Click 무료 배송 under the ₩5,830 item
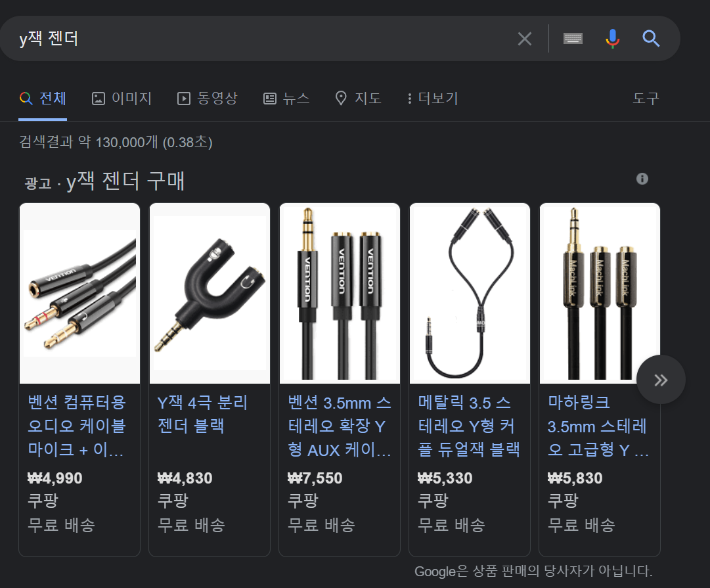Image resolution: width=710 pixels, height=588 pixels. coord(581,526)
